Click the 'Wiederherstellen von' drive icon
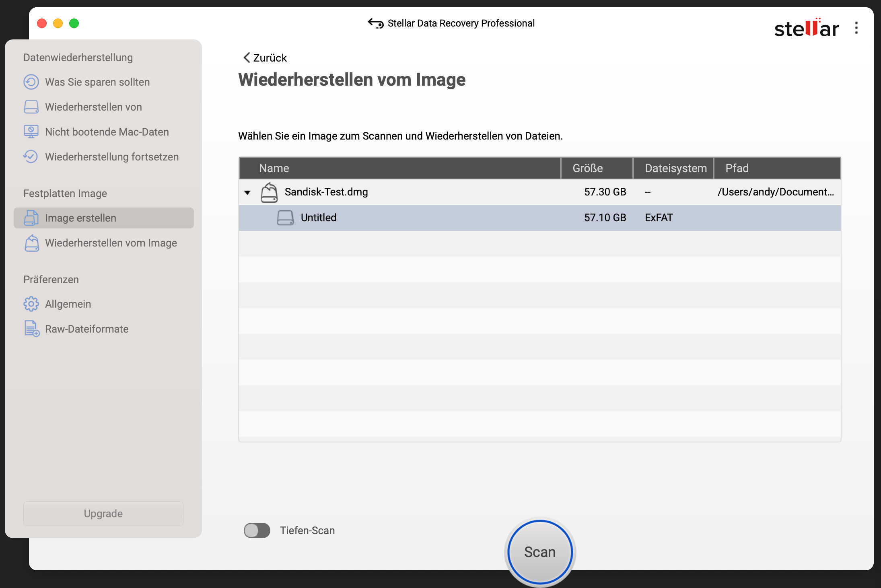The width and height of the screenshot is (881, 588). [31, 107]
